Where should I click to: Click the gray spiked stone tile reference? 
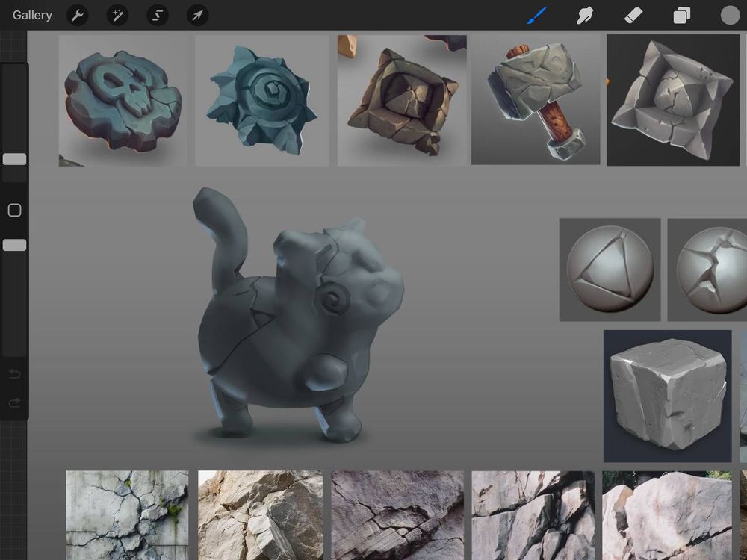[673, 100]
